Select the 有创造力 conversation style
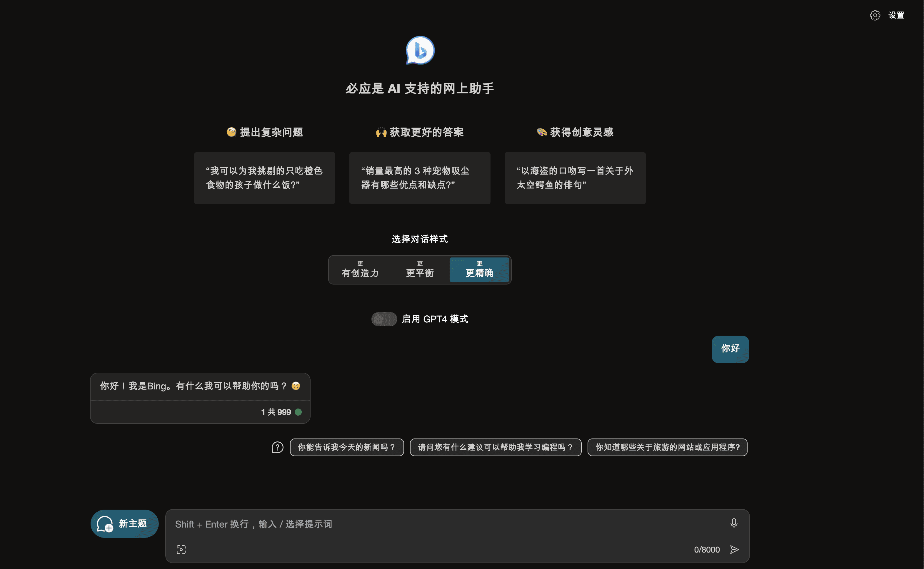The height and width of the screenshot is (569, 924). (x=360, y=270)
